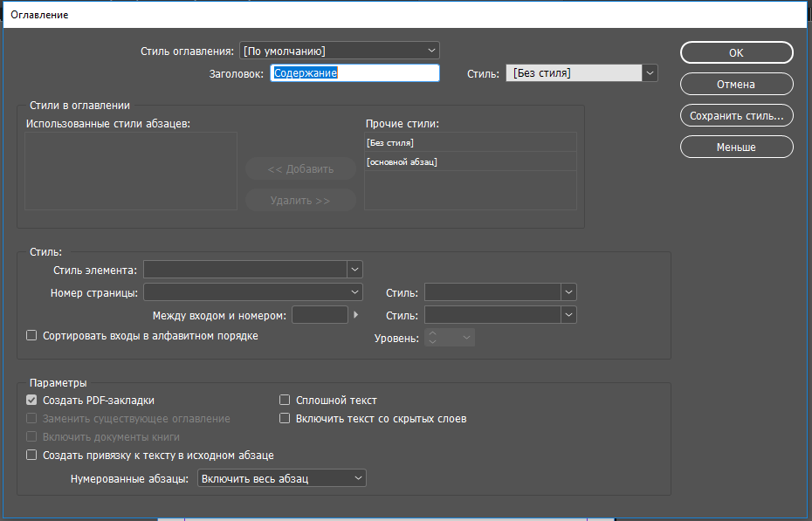Open 'Нумерованные абзацы' dropdown
The height and width of the screenshot is (521, 812).
[x=282, y=478]
